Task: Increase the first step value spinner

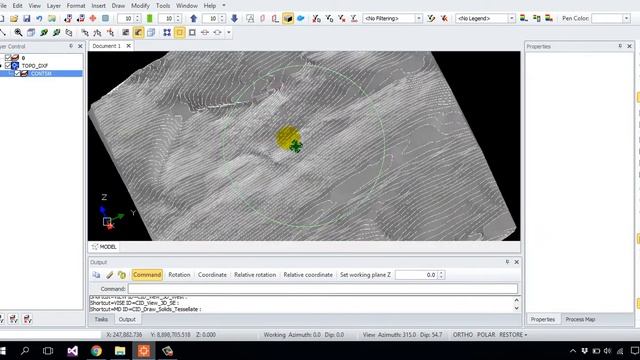Action: (x=137, y=16)
